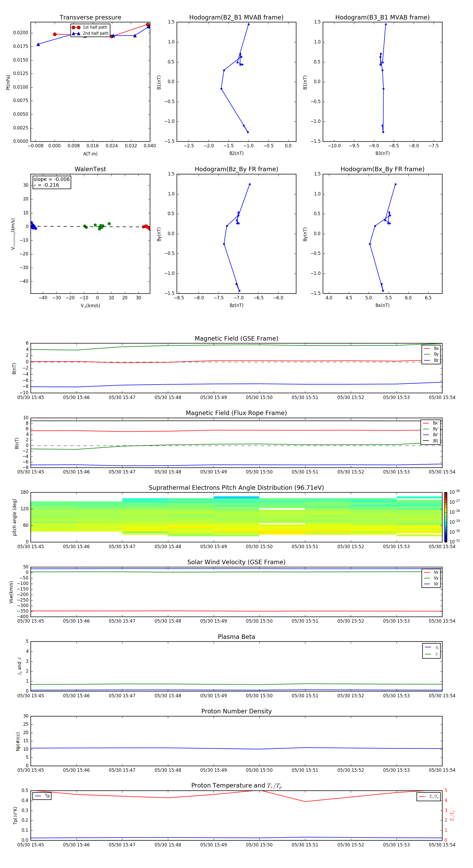Click the "B3(nT)" x-axis label
The image size is (473, 868).
tap(382, 153)
